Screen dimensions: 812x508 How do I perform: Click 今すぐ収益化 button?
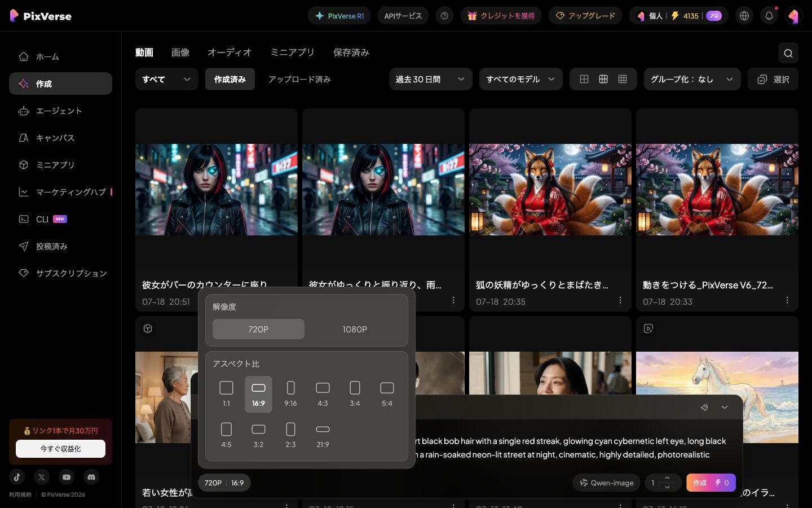point(60,449)
